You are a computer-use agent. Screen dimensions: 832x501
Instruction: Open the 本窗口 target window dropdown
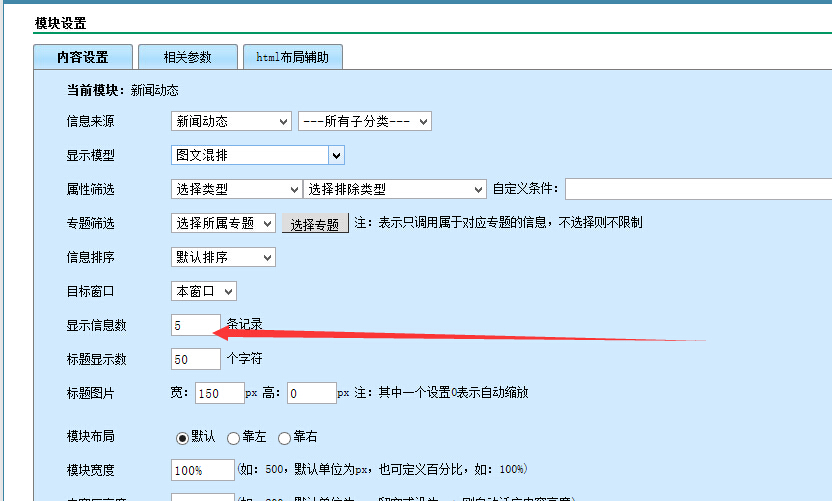[x=204, y=291]
